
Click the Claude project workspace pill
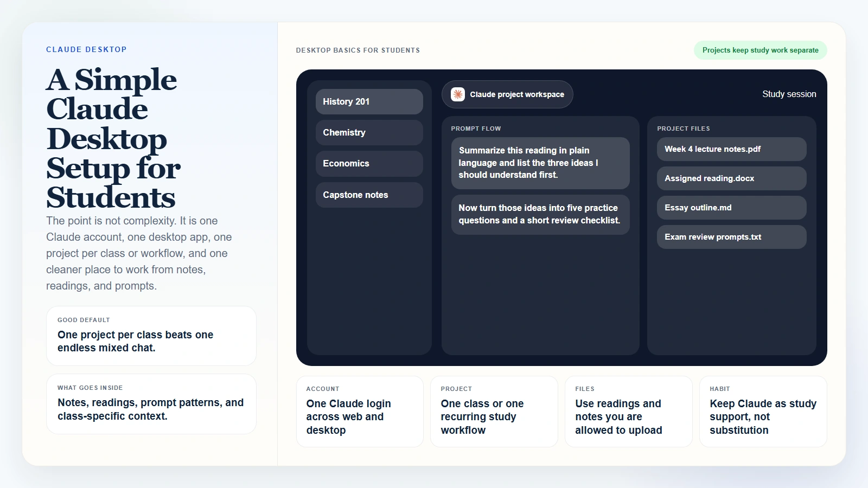(507, 94)
